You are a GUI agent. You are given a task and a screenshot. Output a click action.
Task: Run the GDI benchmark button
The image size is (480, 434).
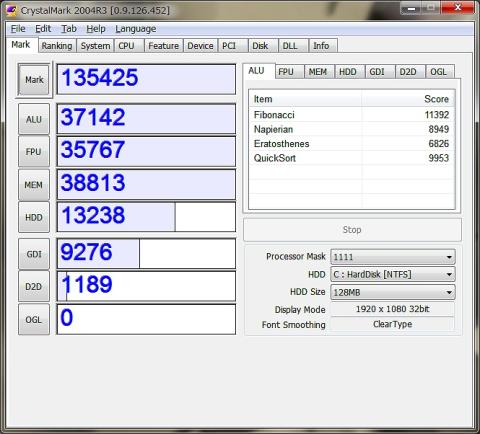tap(34, 254)
